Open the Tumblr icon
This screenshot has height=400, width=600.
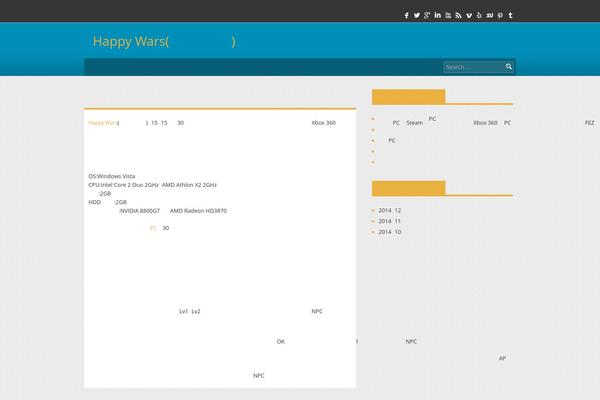(x=510, y=15)
